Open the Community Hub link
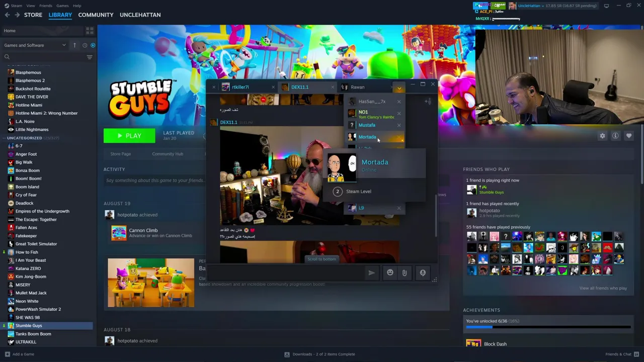This screenshot has height=362, width=644. click(x=168, y=154)
